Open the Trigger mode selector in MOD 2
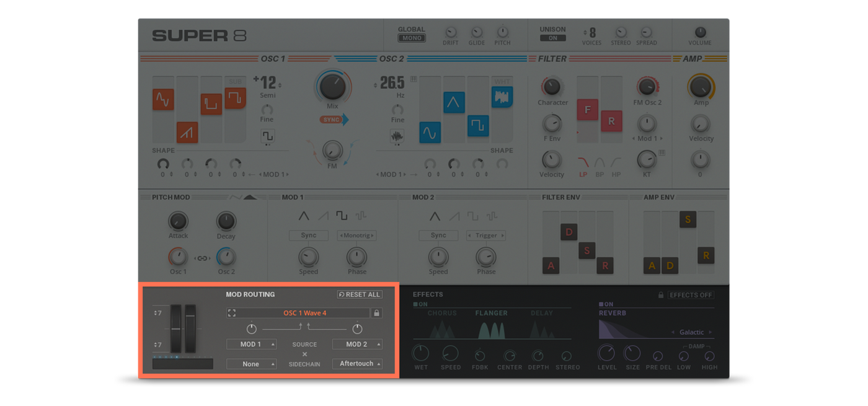The height and width of the screenshot is (406, 868). point(486,236)
